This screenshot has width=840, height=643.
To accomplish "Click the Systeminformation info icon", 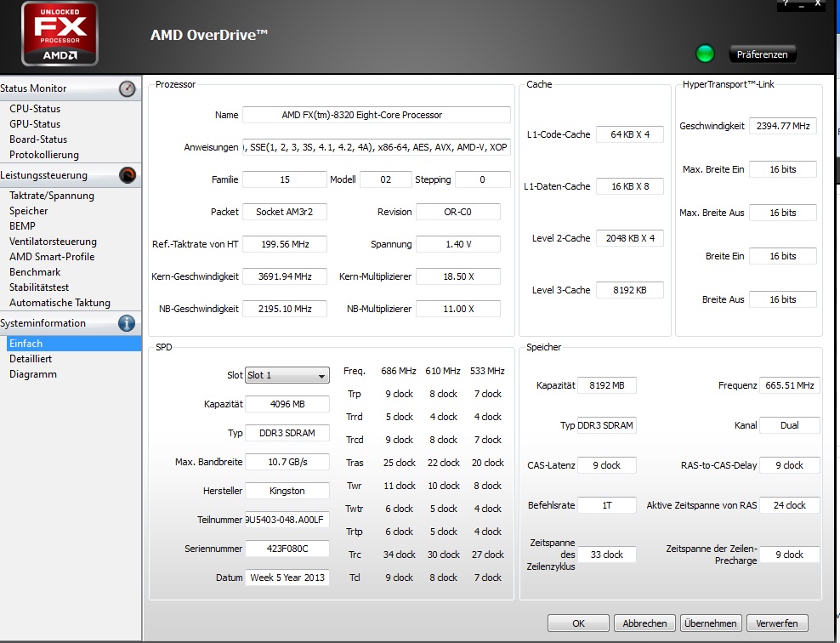I will [x=127, y=323].
